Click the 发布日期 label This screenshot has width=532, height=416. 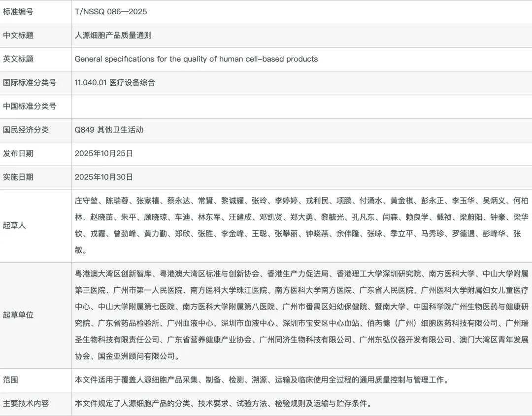pos(18,154)
